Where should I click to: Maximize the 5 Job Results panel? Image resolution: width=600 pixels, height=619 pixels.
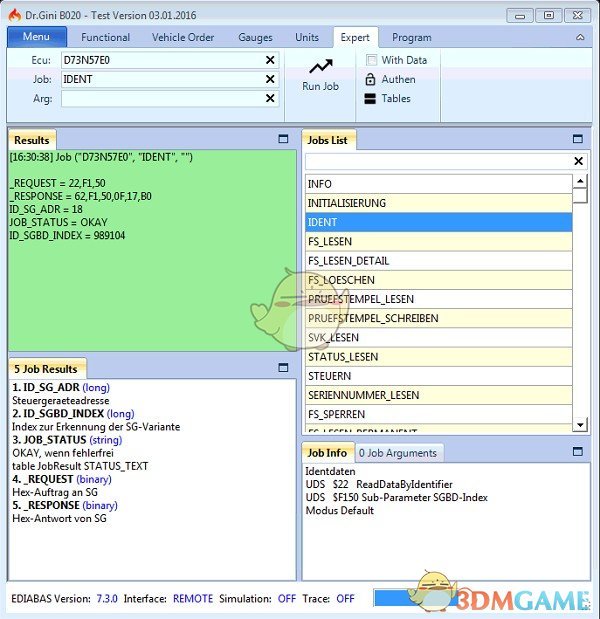tap(283, 368)
